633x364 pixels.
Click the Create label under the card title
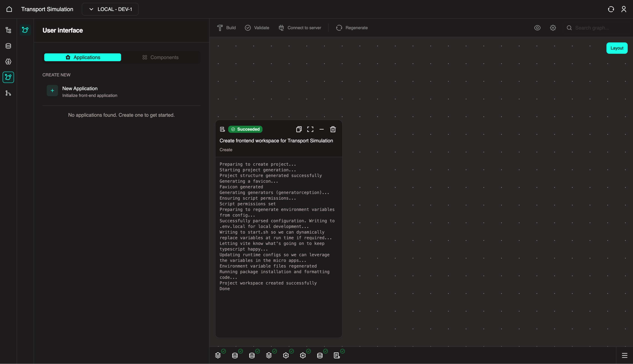point(226,150)
